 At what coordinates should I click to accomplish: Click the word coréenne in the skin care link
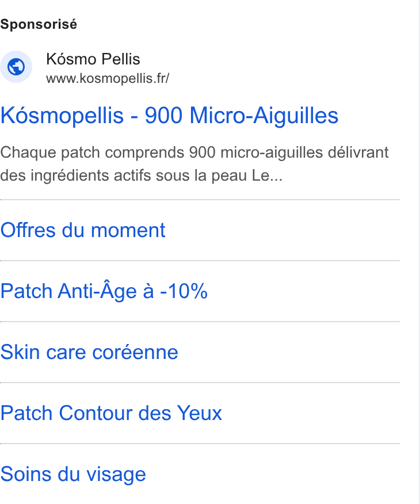(135, 352)
